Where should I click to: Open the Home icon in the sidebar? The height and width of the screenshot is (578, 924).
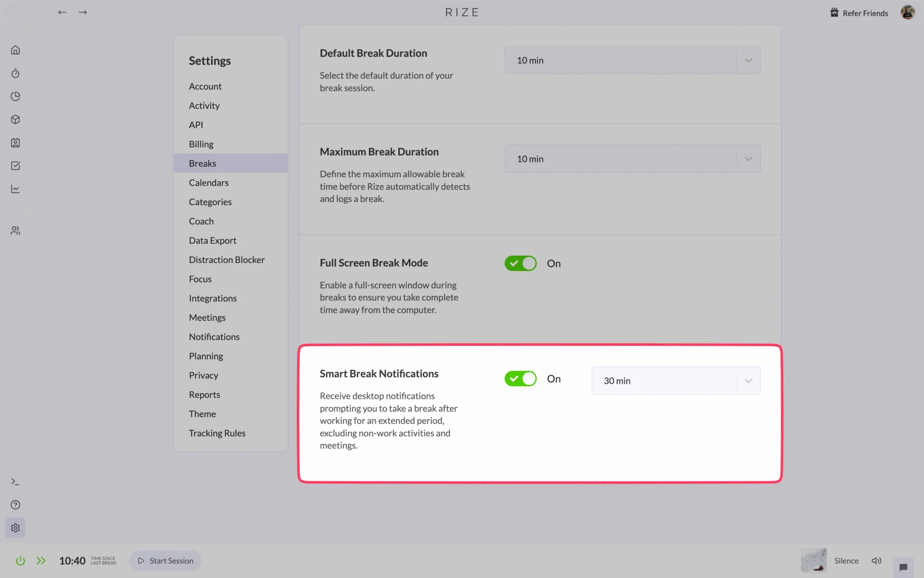15,50
